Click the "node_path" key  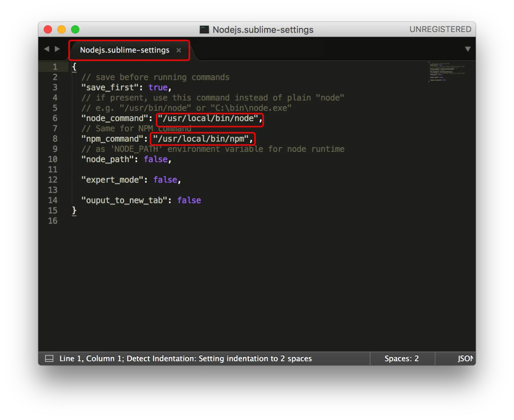point(107,159)
